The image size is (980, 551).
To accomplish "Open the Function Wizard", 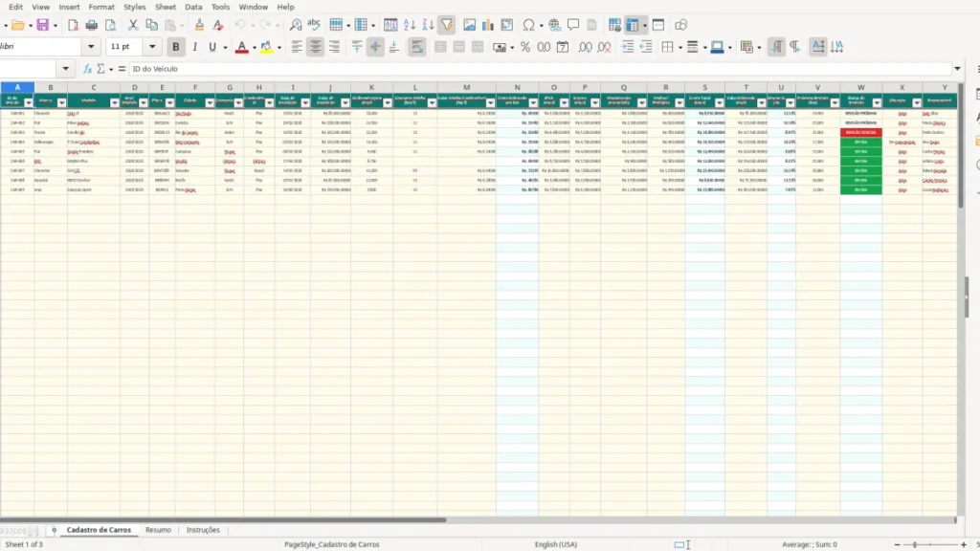I will tap(87, 69).
